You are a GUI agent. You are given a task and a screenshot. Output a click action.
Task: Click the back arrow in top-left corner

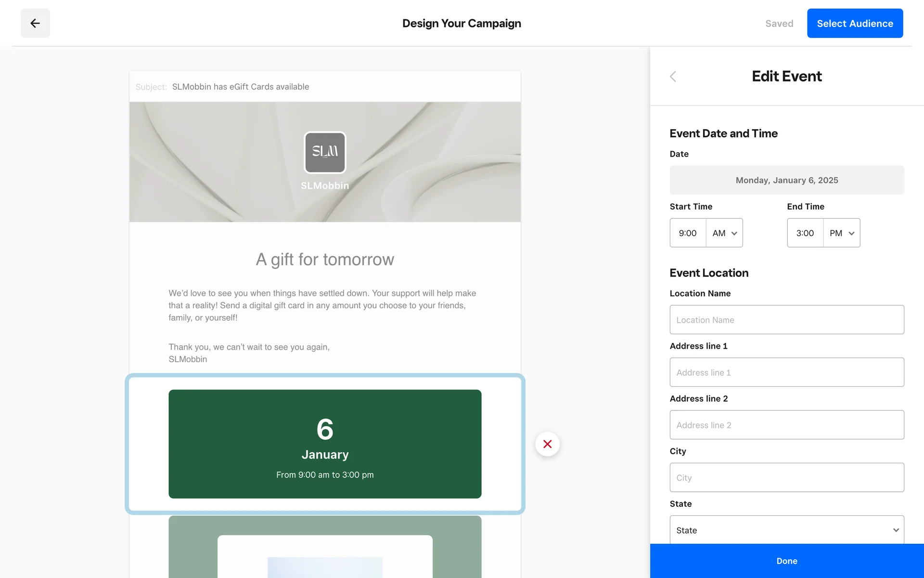tap(35, 23)
